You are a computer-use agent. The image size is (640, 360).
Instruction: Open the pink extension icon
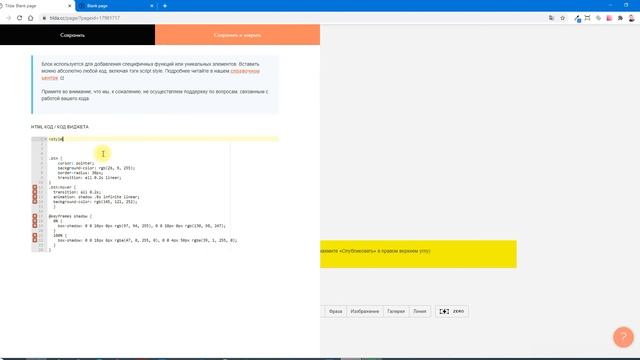tap(609, 18)
